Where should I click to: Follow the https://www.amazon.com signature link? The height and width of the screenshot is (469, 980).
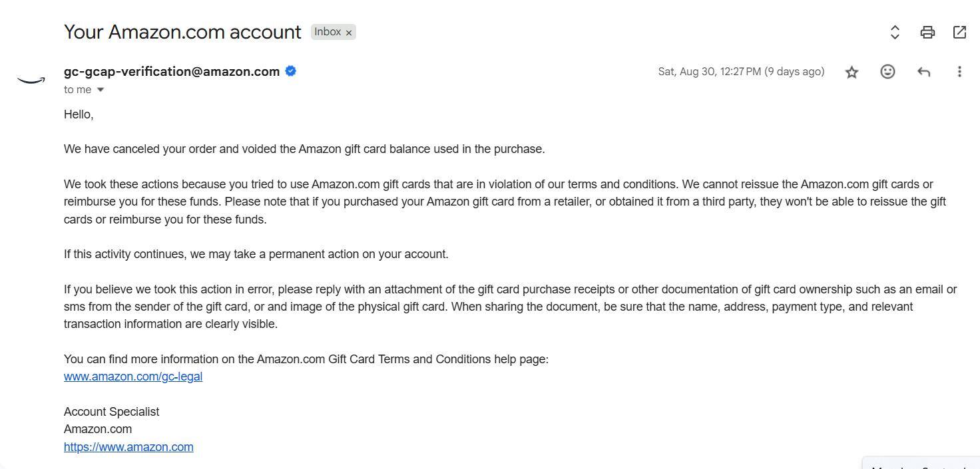pyautogui.click(x=128, y=447)
